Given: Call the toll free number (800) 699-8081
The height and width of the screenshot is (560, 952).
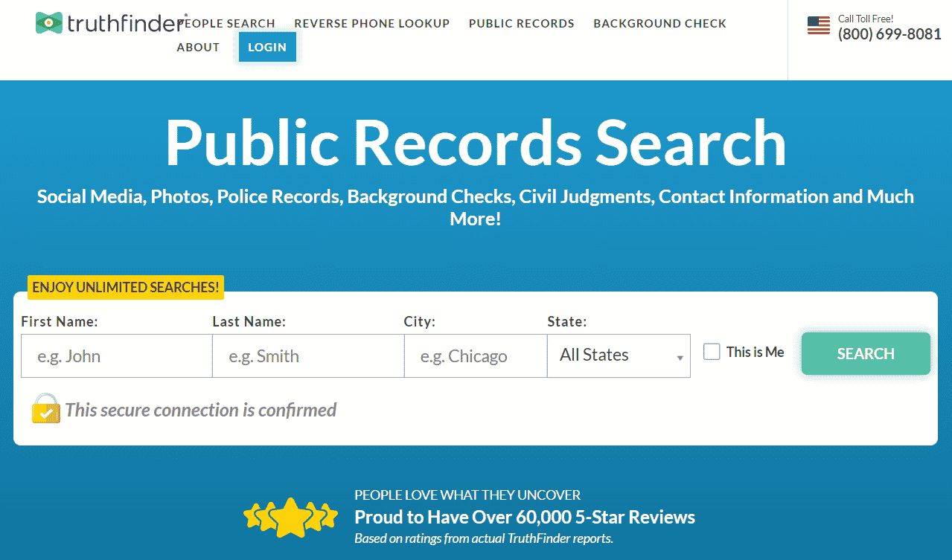Looking at the screenshot, I should pyautogui.click(x=889, y=34).
